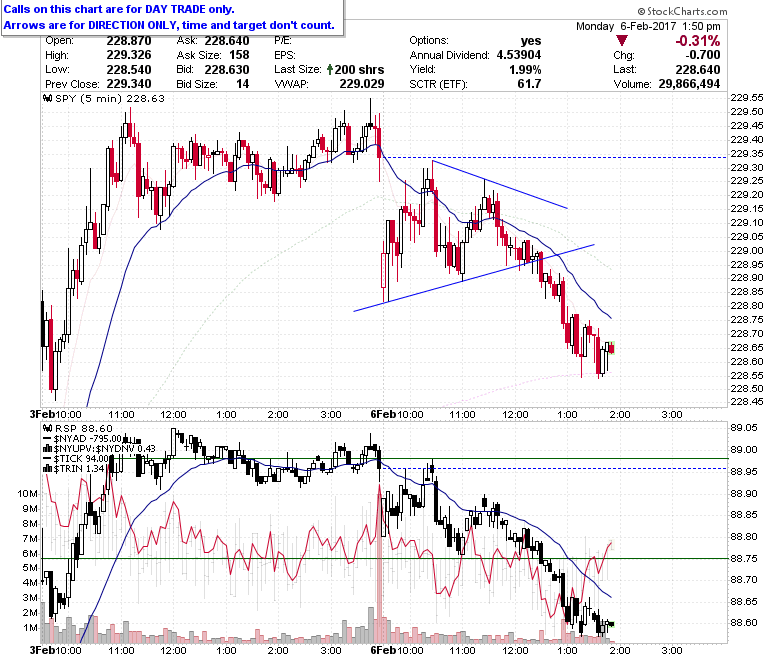
Task: Click the Monday 6-Feb-2017 1:50 pm timestamp
Action: click(x=648, y=26)
